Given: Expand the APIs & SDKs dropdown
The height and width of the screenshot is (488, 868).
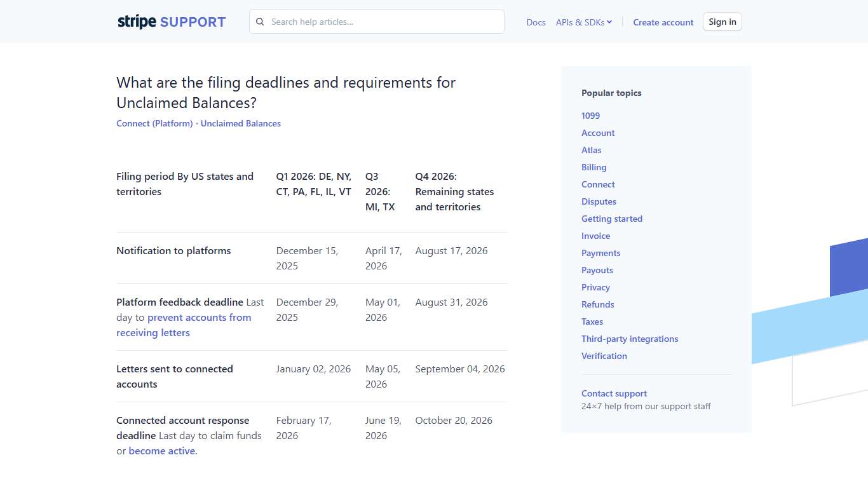Looking at the screenshot, I should pos(583,22).
